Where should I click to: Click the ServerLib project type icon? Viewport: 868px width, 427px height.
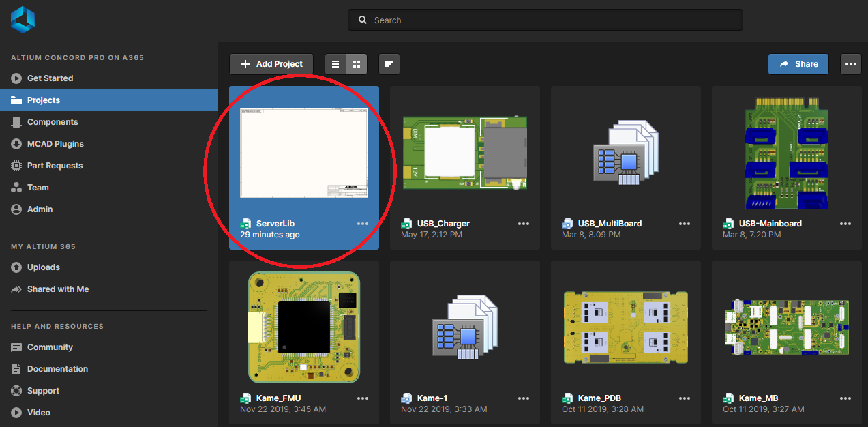pyautogui.click(x=245, y=224)
